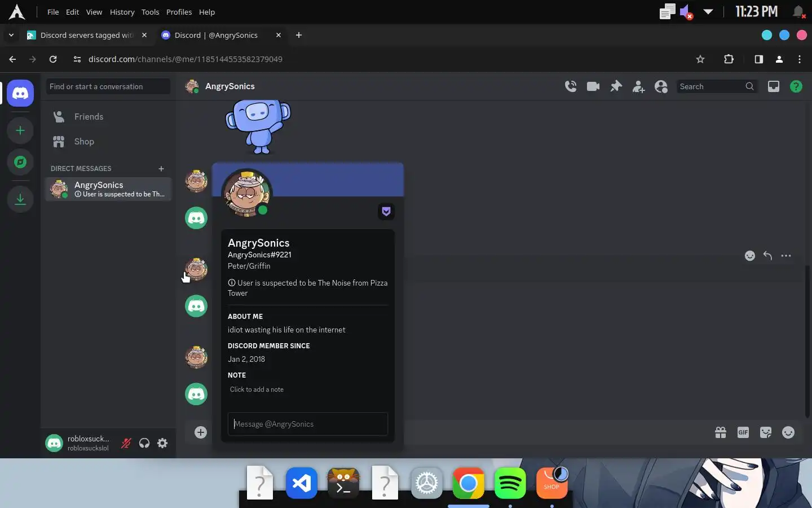Open the sticker picker icon
The image size is (812, 508).
(766, 432)
